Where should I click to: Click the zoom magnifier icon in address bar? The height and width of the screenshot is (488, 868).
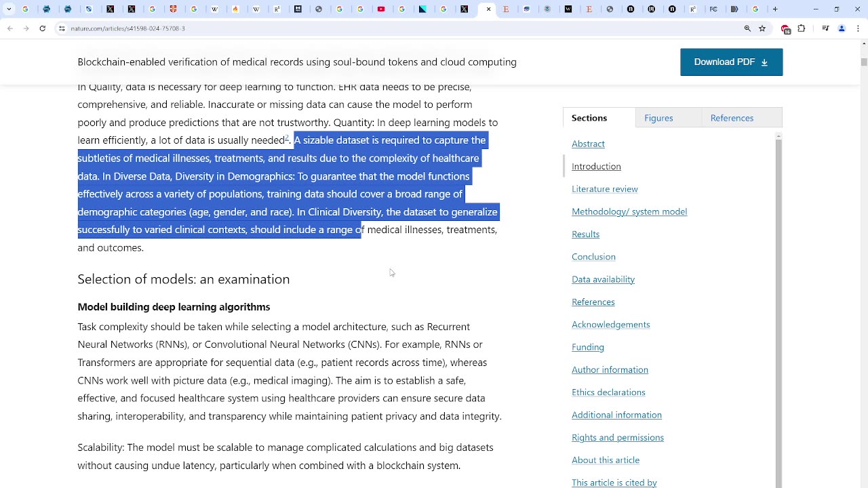tap(747, 28)
